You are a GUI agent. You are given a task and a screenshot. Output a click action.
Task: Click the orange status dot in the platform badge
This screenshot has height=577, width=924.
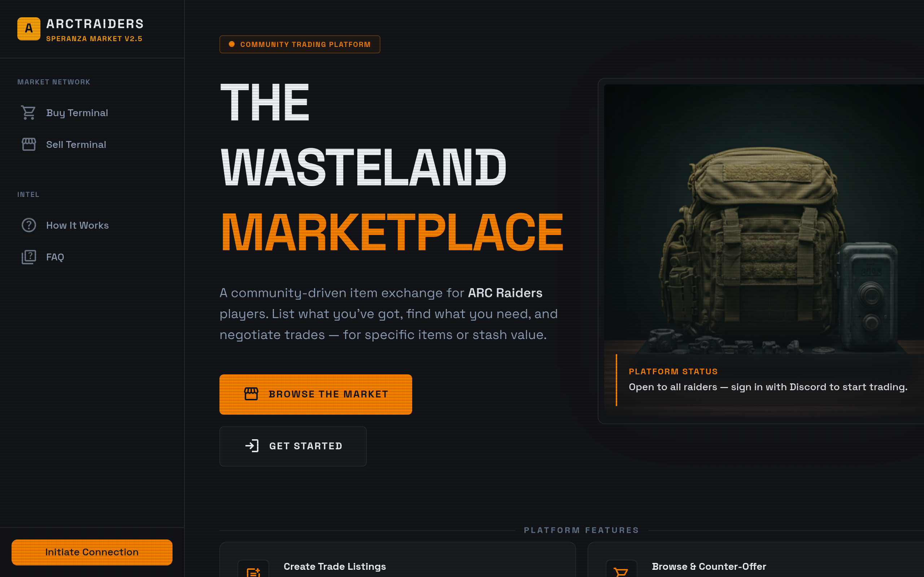coord(232,44)
